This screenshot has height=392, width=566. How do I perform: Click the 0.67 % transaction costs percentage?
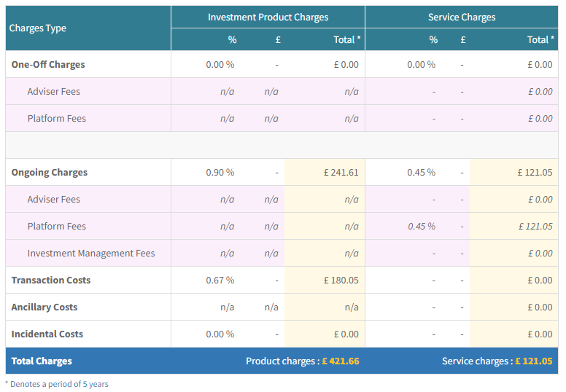point(220,281)
